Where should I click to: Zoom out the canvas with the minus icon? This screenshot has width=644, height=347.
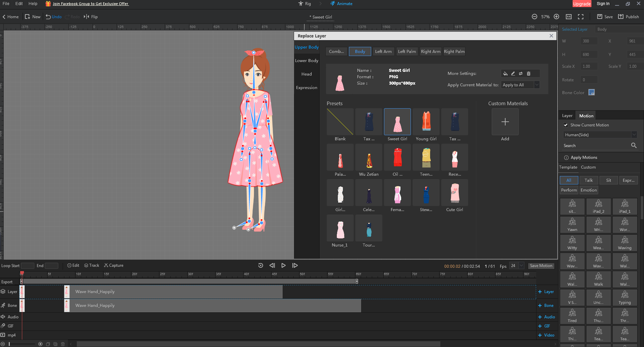pos(535,17)
